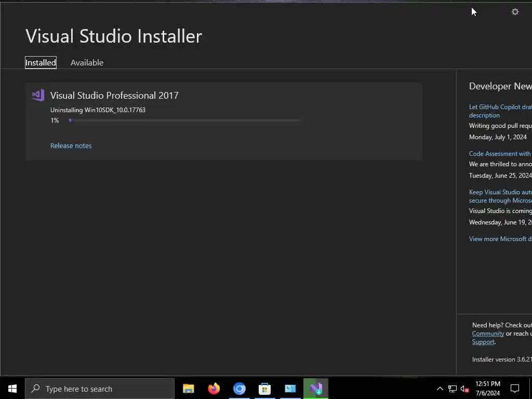The height and width of the screenshot is (399, 532).
Task: Click the Visual Studio Installer taskbar icon
Action: 316,389
